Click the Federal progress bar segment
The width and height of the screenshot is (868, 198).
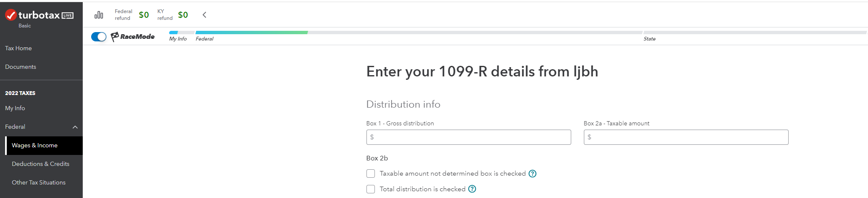pyautogui.click(x=418, y=33)
